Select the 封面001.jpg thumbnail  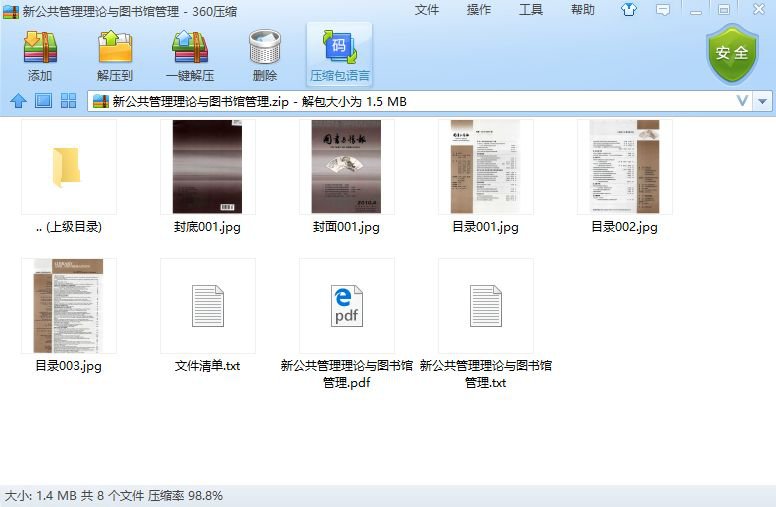346,167
